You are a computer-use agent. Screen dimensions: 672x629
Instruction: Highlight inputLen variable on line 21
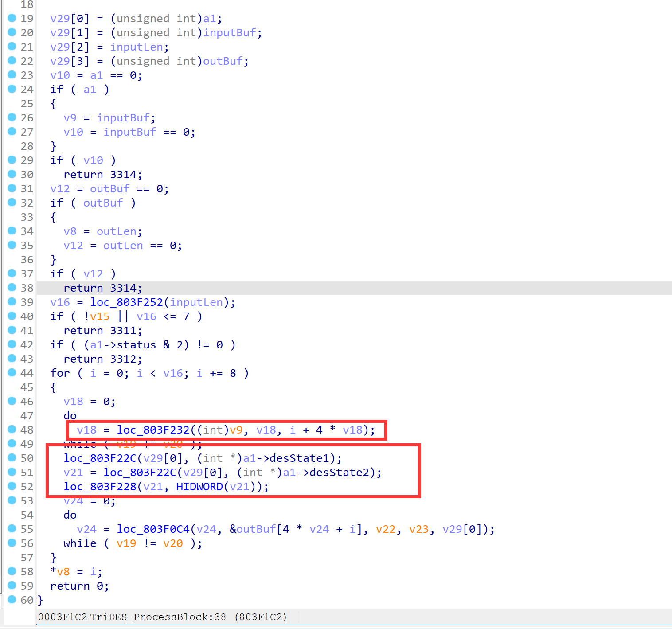(x=137, y=47)
